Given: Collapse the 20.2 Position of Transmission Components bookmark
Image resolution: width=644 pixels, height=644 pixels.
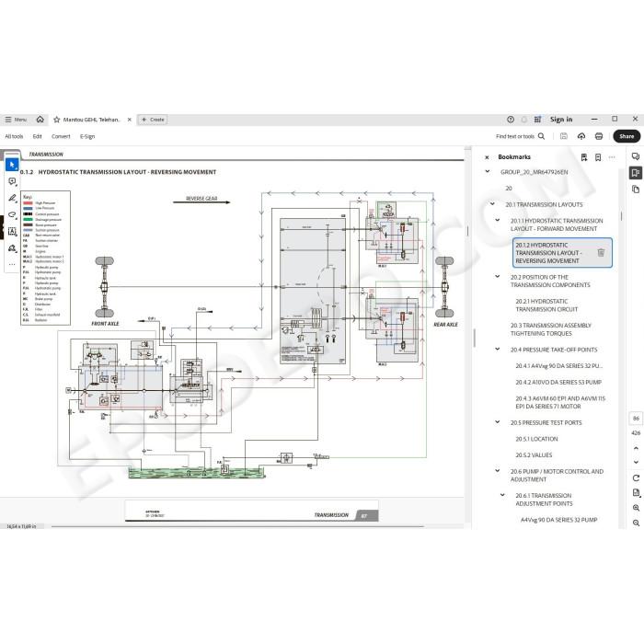Looking at the screenshot, I should tap(498, 277).
